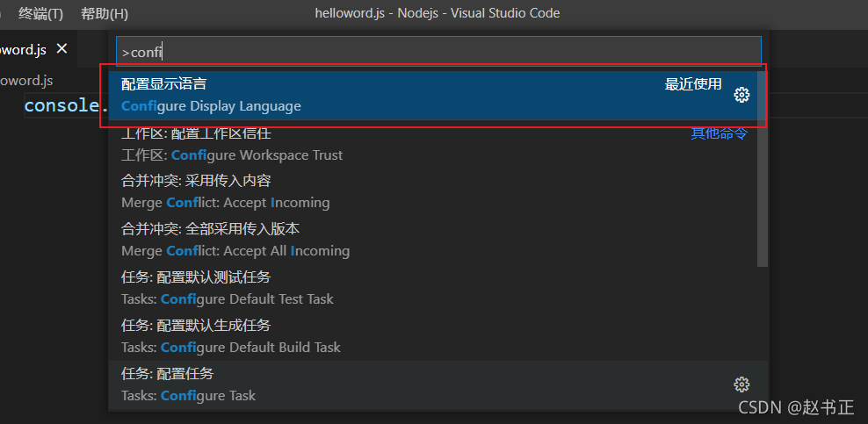Image resolution: width=868 pixels, height=424 pixels.
Task: Select Tasks: Configure Task entry
Action: (438, 384)
